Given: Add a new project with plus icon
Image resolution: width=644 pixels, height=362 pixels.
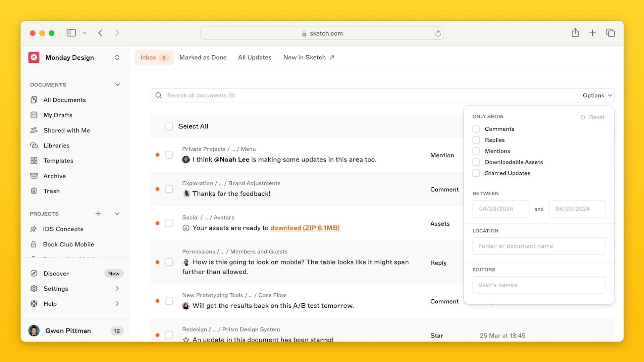Looking at the screenshot, I should pos(98,214).
